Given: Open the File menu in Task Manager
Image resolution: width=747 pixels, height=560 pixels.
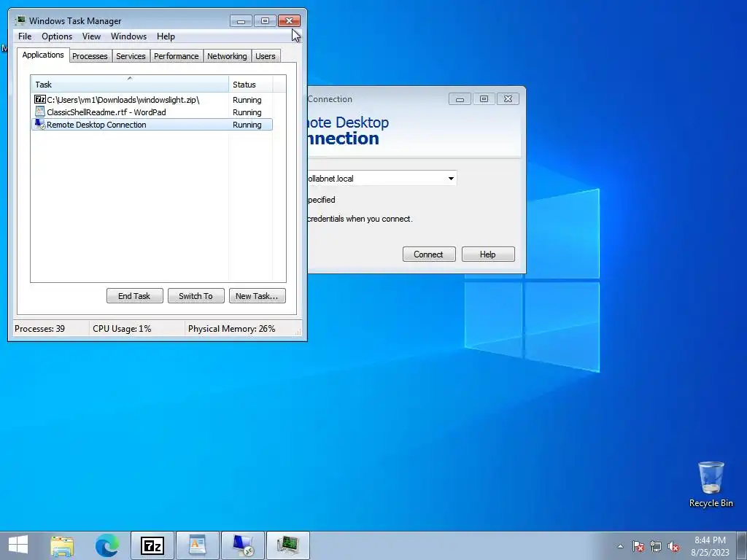Looking at the screenshot, I should pyautogui.click(x=25, y=36).
